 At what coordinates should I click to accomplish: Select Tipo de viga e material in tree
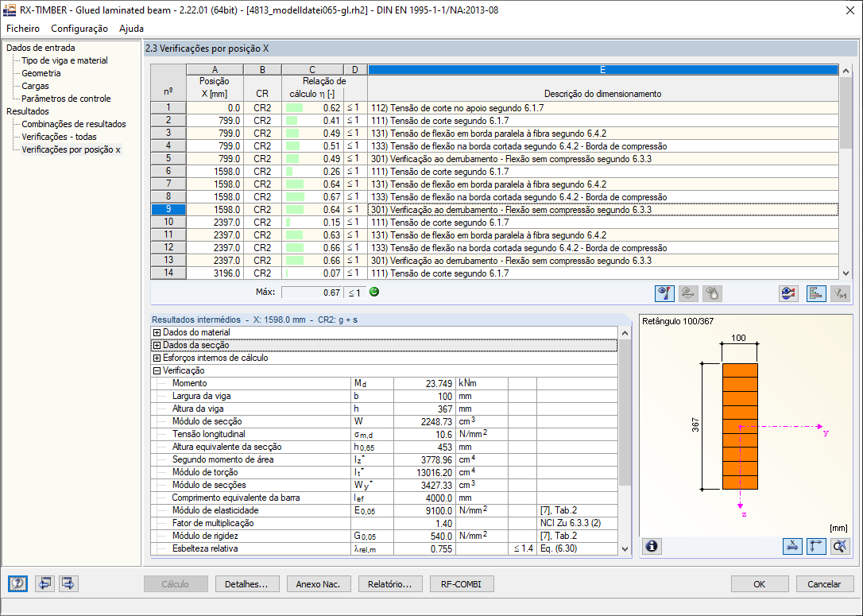coord(64,60)
